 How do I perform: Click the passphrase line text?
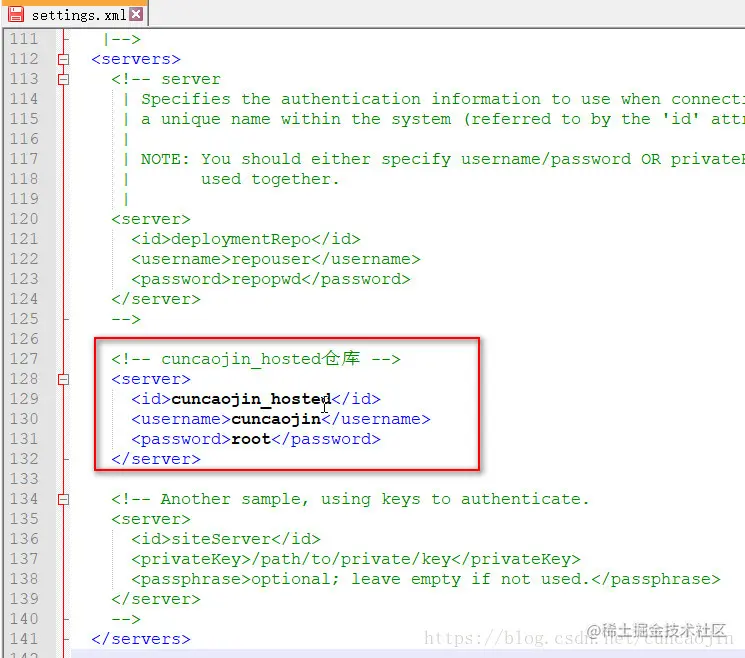coord(426,579)
